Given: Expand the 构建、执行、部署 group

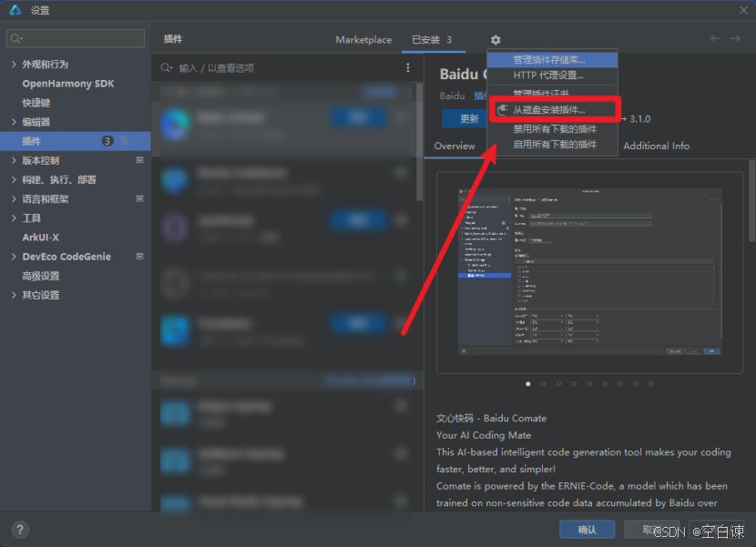Looking at the screenshot, I should click(x=14, y=180).
